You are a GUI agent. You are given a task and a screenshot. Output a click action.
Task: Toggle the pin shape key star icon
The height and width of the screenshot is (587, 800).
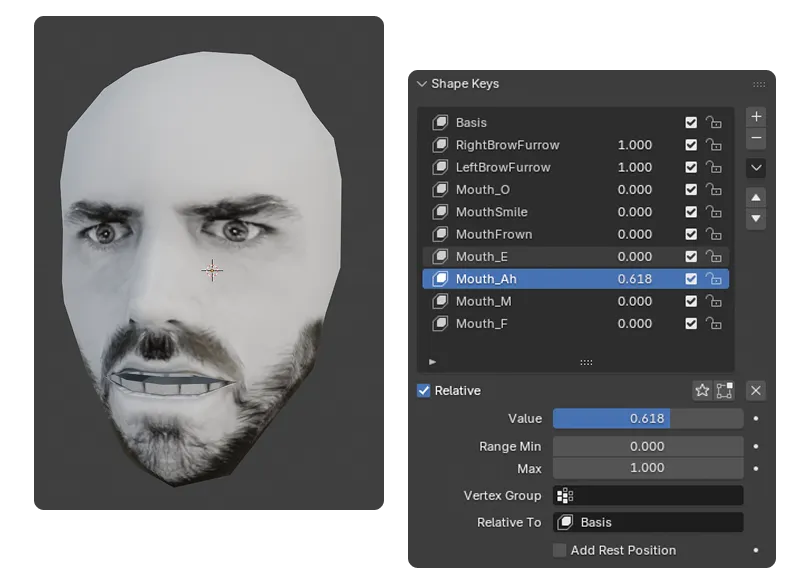pyautogui.click(x=702, y=391)
